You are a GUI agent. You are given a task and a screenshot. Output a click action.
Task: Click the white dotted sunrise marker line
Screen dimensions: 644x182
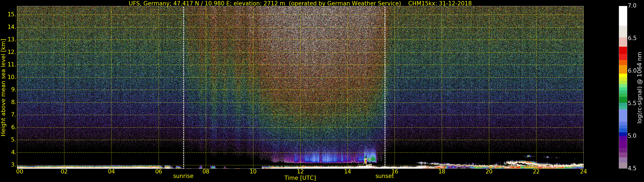pos(184,87)
